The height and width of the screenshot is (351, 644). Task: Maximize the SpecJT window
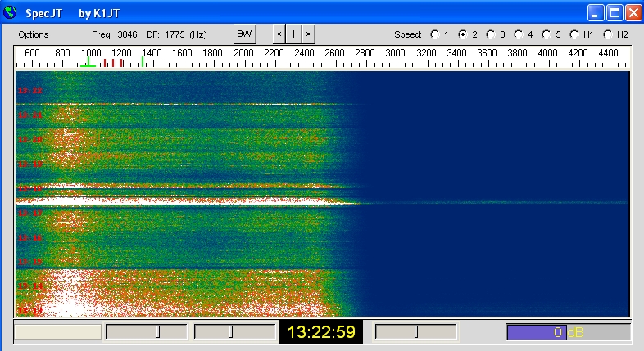615,13
